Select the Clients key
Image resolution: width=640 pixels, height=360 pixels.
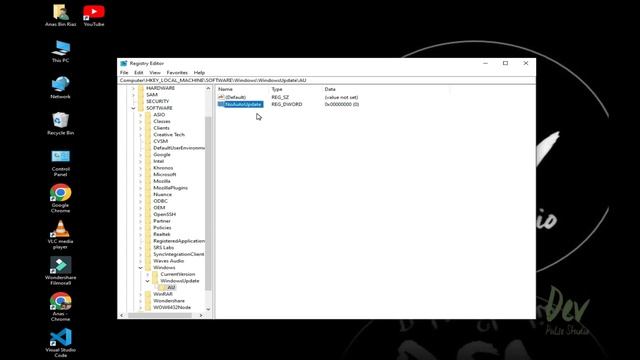(161, 128)
